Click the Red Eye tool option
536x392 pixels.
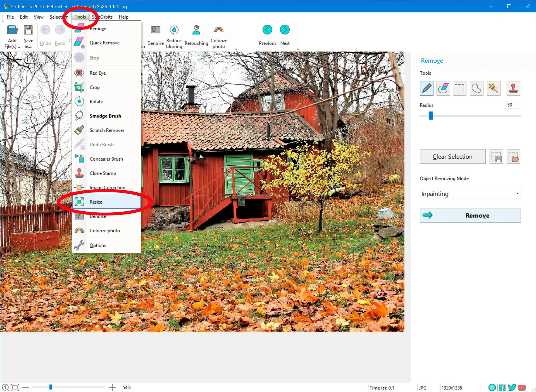[97, 73]
